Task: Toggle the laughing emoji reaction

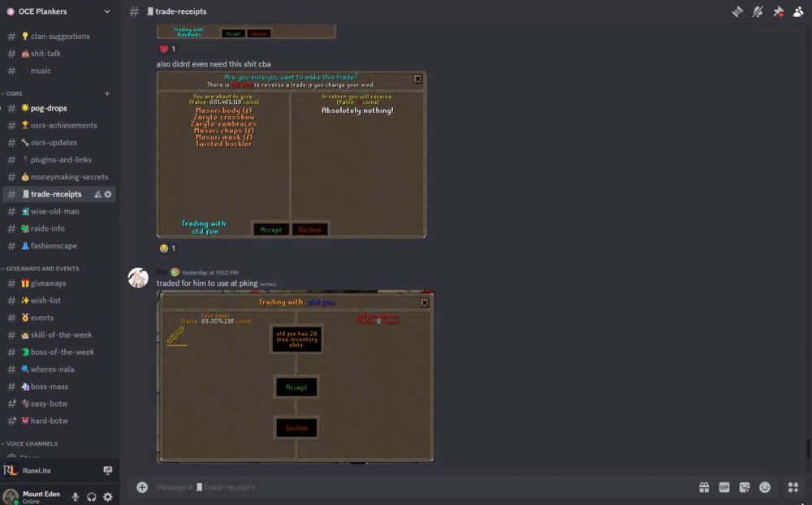Action: coord(167,248)
